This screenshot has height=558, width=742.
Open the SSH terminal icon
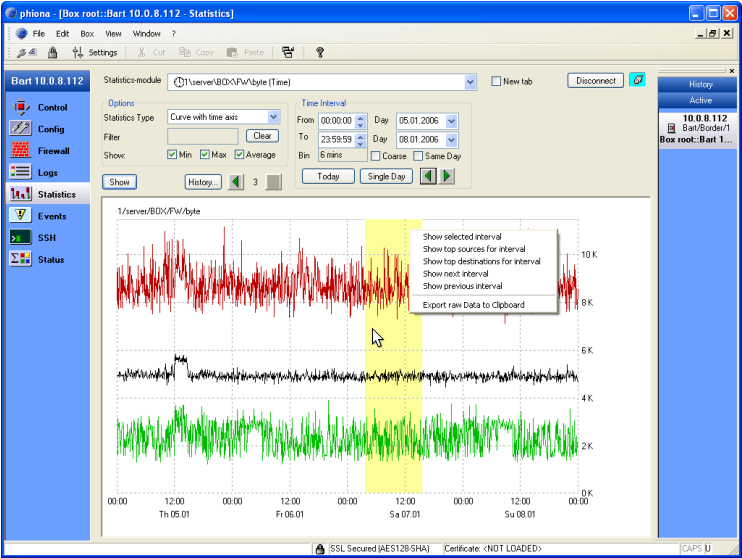click(20, 238)
